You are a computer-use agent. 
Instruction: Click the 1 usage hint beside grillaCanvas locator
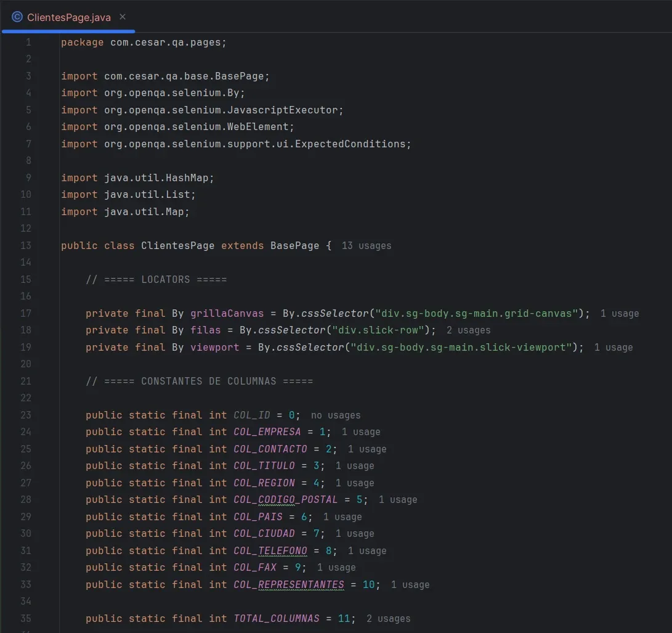tap(618, 313)
